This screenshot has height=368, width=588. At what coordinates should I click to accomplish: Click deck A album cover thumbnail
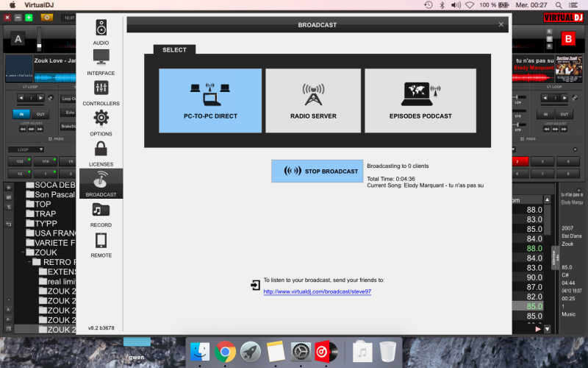point(19,68)
